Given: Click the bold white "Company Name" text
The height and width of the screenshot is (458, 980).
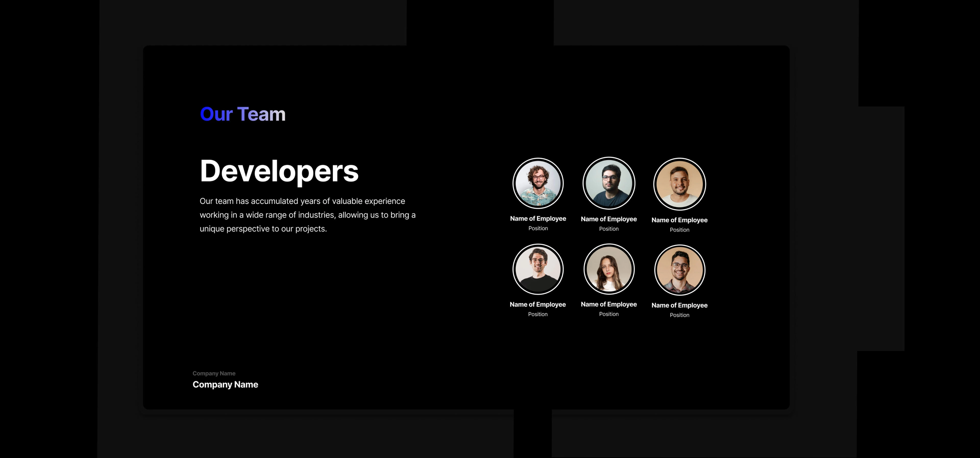Looking at the screenshot, I should pyautogui.click(x=225, y=384).
